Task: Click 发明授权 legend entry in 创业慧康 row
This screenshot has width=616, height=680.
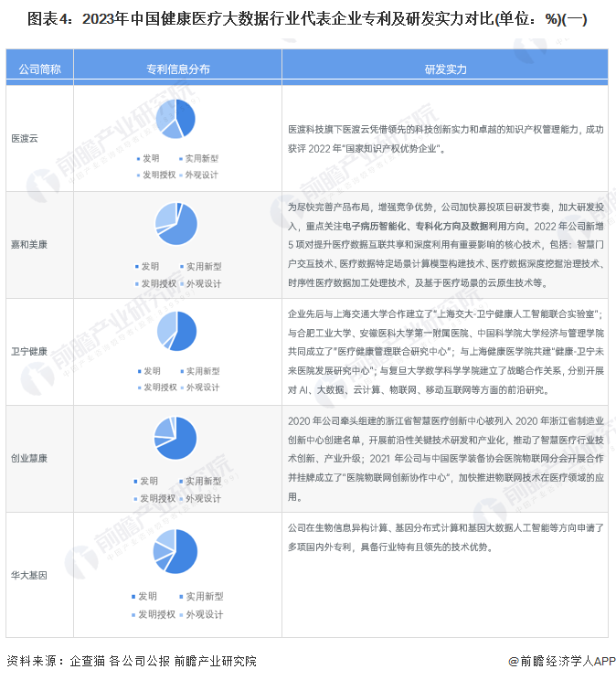Action: pos(154,499)
